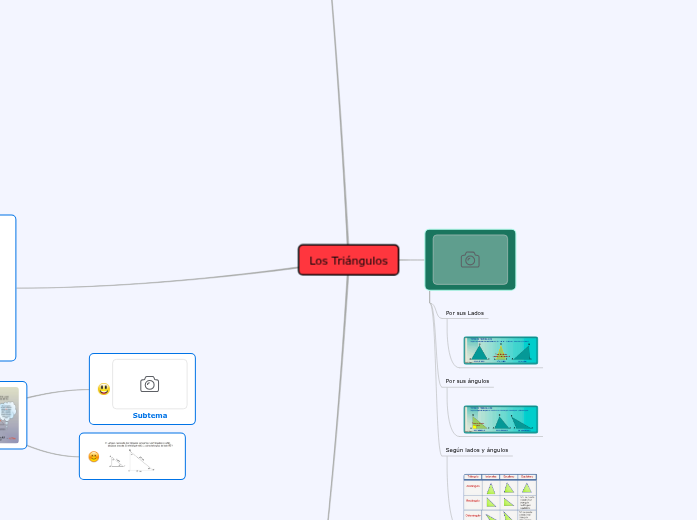This screenshot has height=520, width=697.
Task: Click the curved connector leading to Subtema node
Action: [58, 392]
